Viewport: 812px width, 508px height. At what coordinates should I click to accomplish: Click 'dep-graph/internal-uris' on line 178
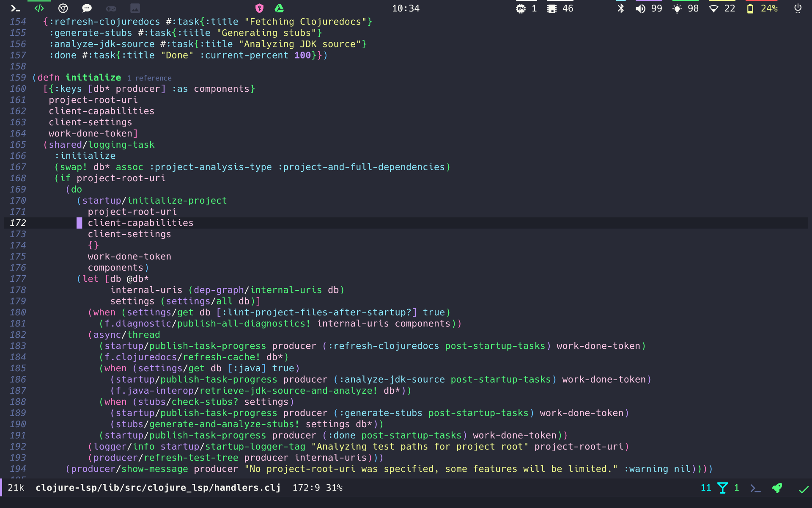(258, 290)
